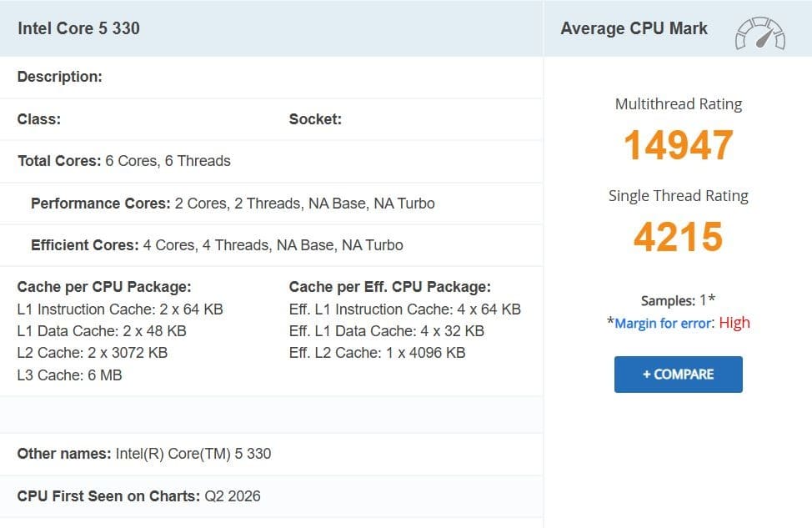Image resolution: width=812 pixels, height=528 pixels.
Task: Click the CPU First Seen on Charts row
Action: point(139,496)
